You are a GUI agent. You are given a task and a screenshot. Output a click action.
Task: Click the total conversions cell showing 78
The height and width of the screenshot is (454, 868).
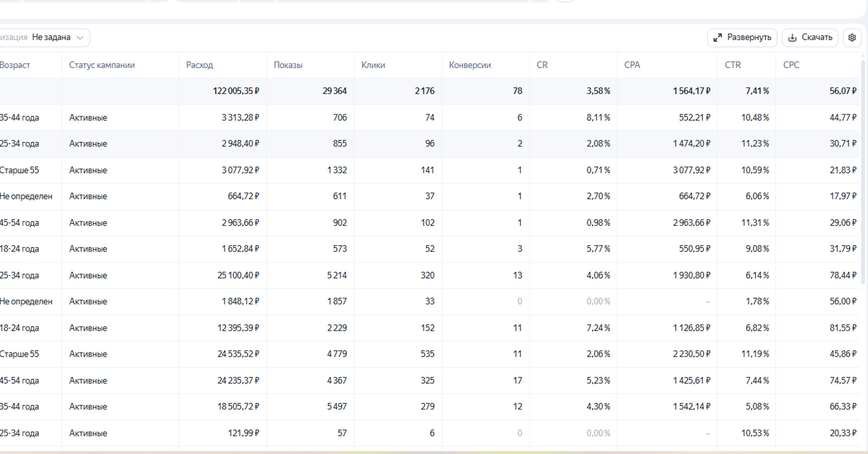click(x=517, y=91)
